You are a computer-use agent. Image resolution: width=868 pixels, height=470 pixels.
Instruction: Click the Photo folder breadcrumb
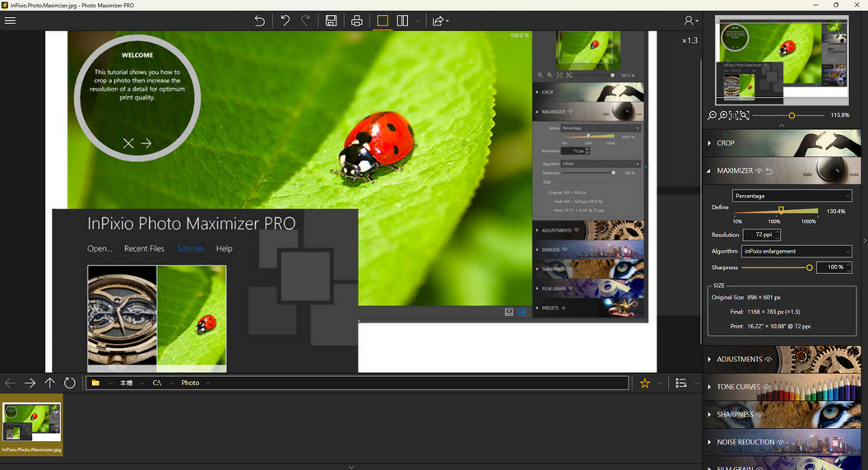[x=190, y=383]
